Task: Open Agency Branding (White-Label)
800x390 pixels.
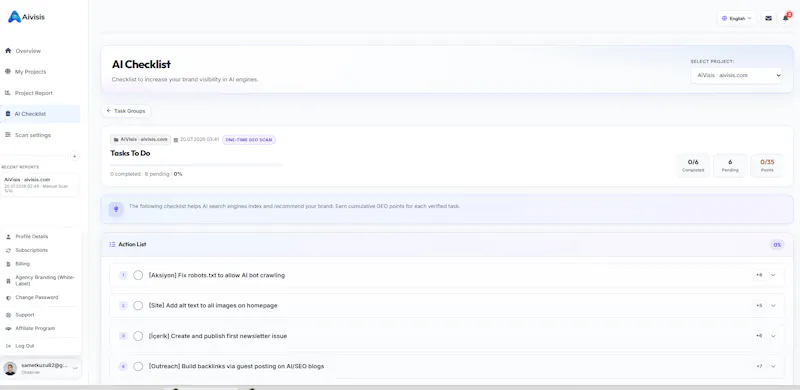Action: pos(45,280)
